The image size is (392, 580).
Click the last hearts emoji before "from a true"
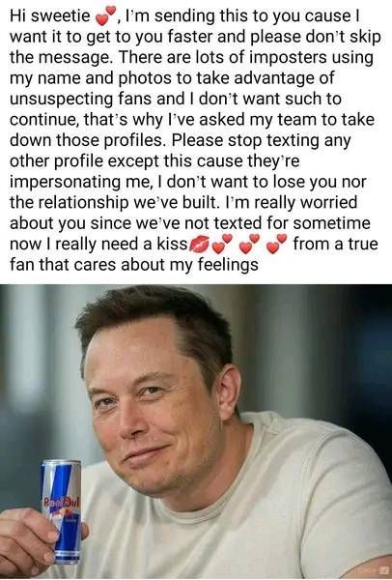click(x=277, y=245)
